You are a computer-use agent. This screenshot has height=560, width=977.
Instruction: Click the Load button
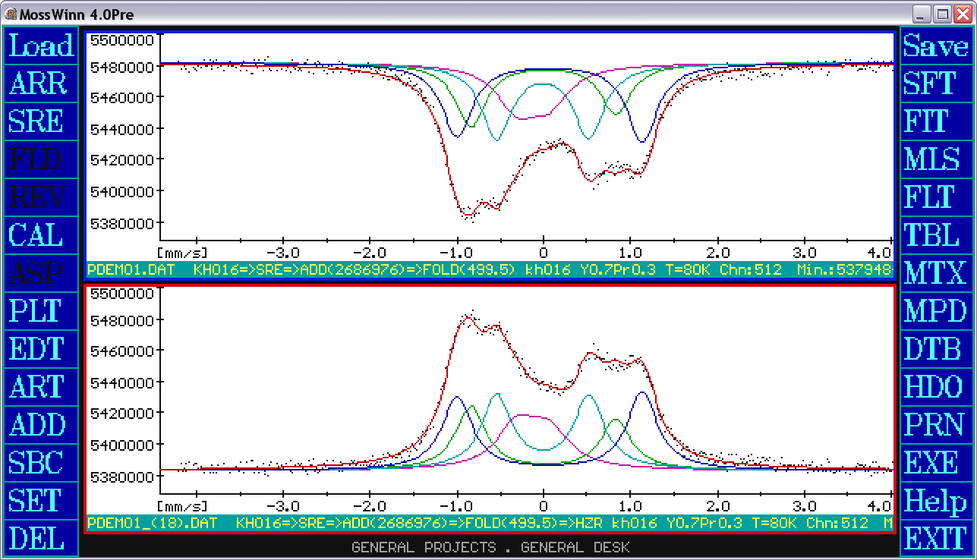pyautogui.click(x=41, y=46)
